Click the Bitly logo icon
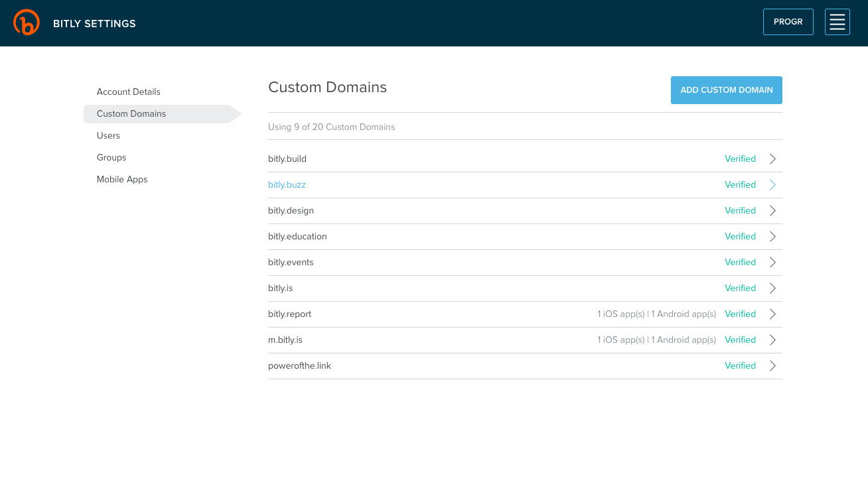Image resolution: width=868 pixels, height=502 pixels. (x=27, y=23)
